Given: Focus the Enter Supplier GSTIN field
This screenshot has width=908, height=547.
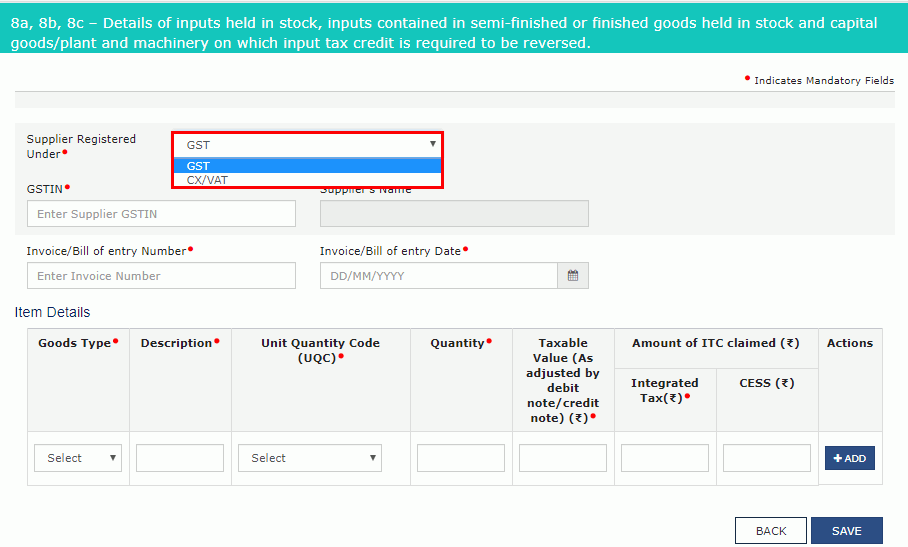Looking at the screenshot, I should 161,214.
